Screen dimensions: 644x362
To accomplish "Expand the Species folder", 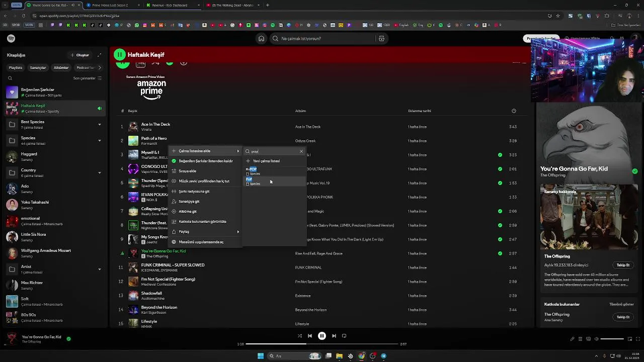I will point(99,140).
